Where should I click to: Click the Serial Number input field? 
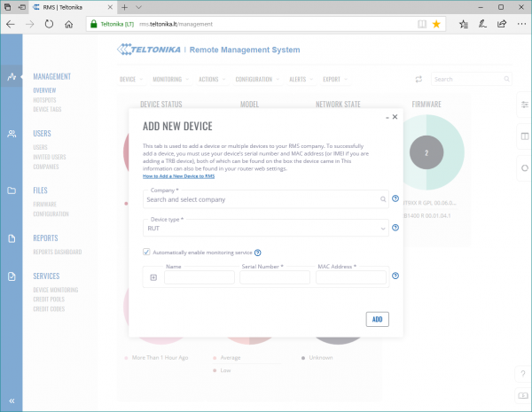tap(275, 277)
